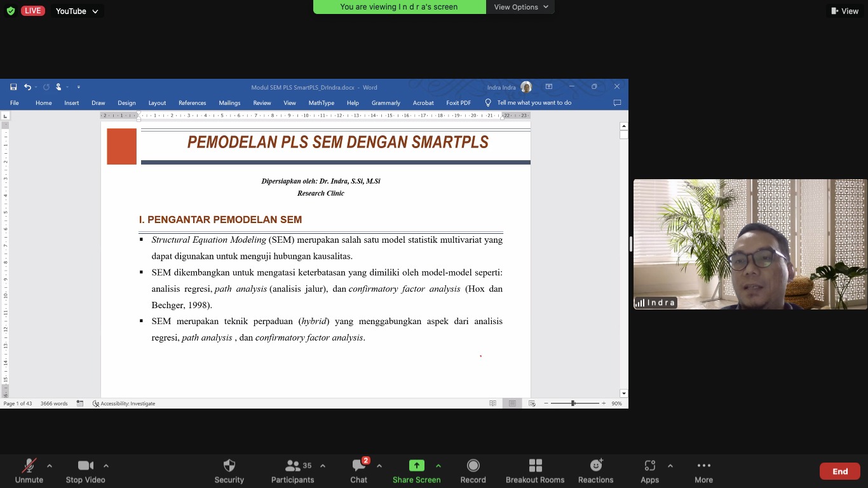Expand share options arrow beside Share Screen
The height and width of the screenshot is (488, 868).
(438, 466)
